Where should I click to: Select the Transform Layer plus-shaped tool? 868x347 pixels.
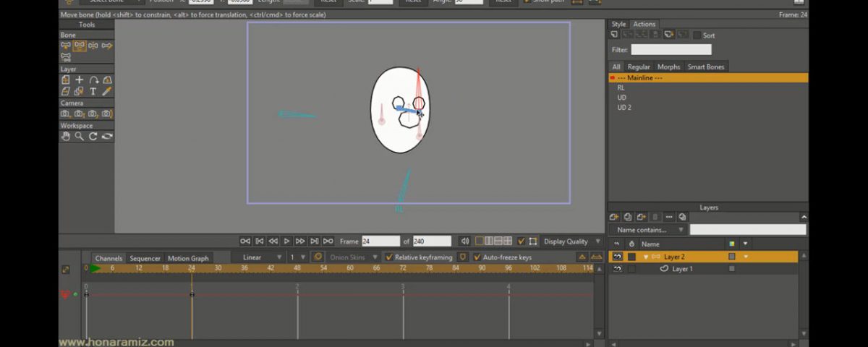click(x=80, y=80)
